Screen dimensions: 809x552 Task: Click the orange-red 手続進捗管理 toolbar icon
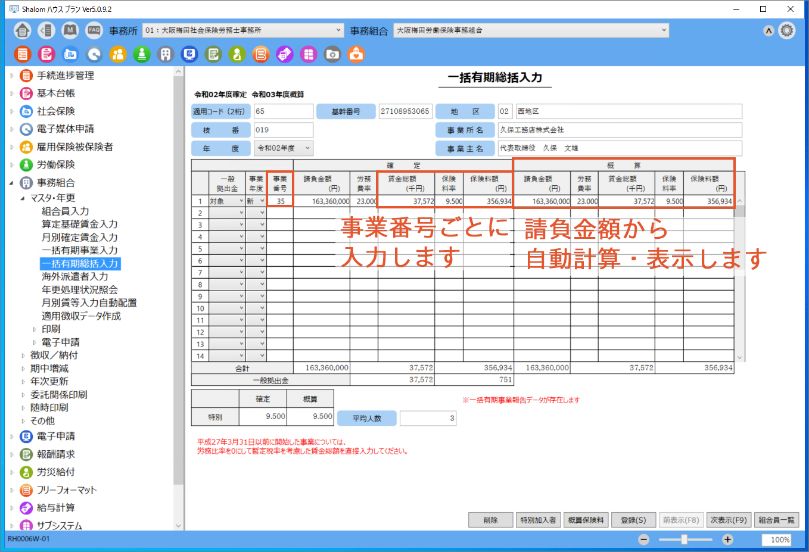22,54
